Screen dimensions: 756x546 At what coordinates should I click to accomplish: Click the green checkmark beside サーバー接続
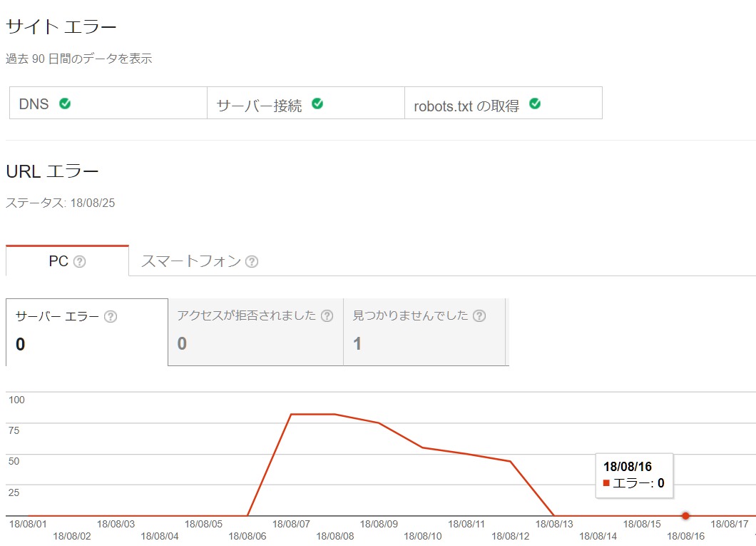click(x=318, y=103)
